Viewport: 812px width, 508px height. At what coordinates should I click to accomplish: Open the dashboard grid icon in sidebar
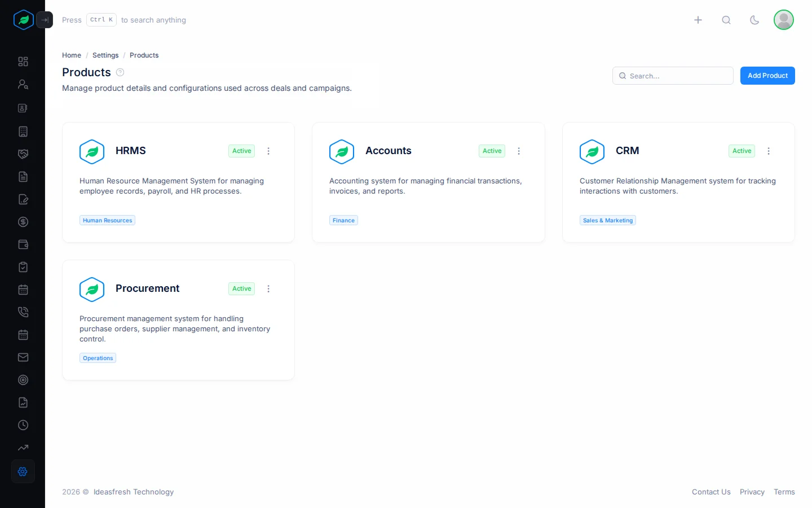point(23,62)
